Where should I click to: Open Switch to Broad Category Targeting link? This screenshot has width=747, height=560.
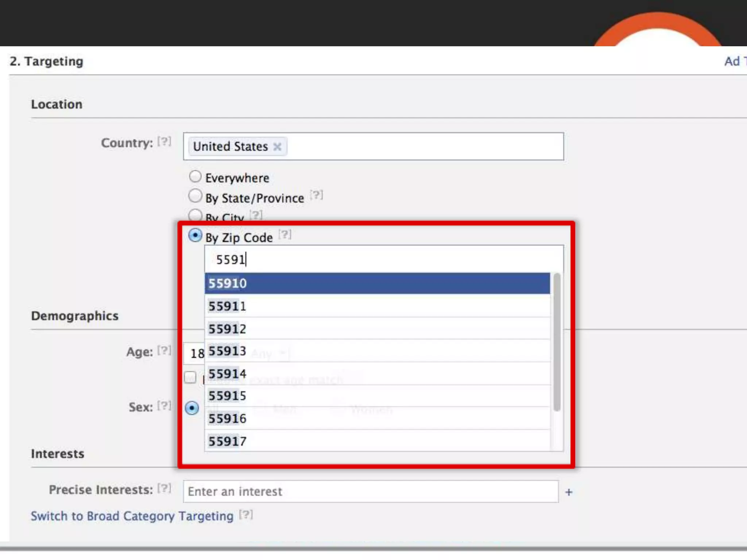(x=132, y=516)
